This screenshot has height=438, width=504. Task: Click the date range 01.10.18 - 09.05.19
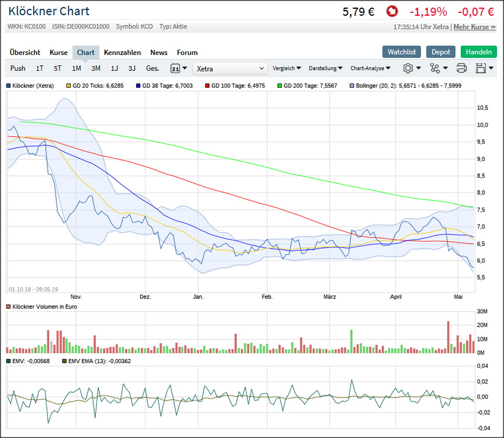[x=33, y=289]
